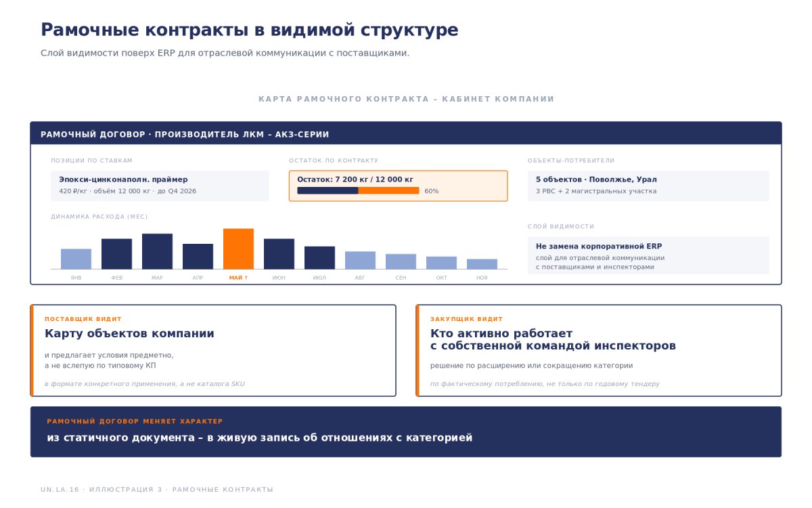Open the «Эпокси-цинконаполн. праймер» card

tap(160, 186)
